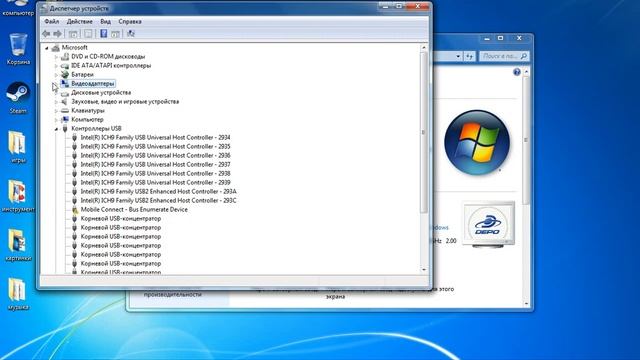The width and height of the screenshot is (640, 360).
Task: Select the Компьютер tree item label
Action: tap(87, 120)
